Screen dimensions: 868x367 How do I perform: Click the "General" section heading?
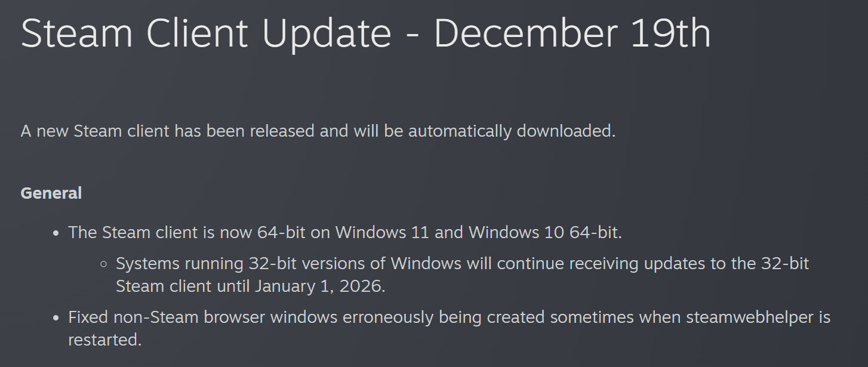point(51,193)
